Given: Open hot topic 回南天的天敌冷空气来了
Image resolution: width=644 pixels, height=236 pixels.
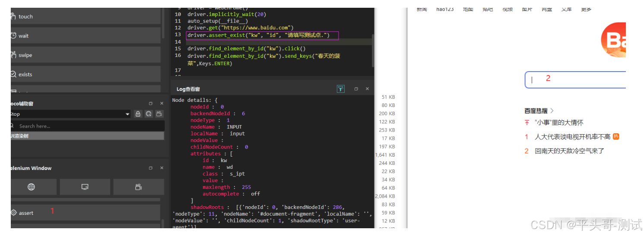Looking at the screenshot, I should point(569,151).
